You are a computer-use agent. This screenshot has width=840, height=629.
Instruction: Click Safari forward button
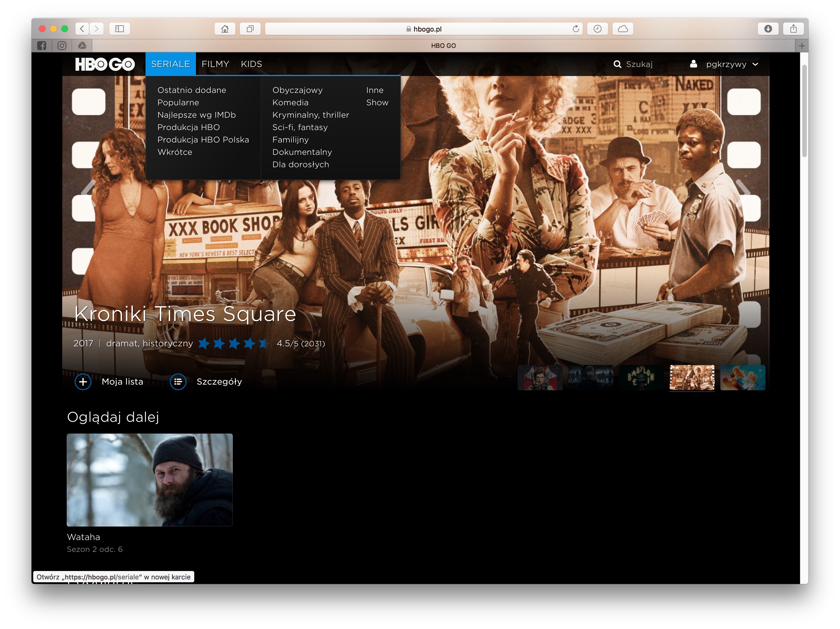97,29
